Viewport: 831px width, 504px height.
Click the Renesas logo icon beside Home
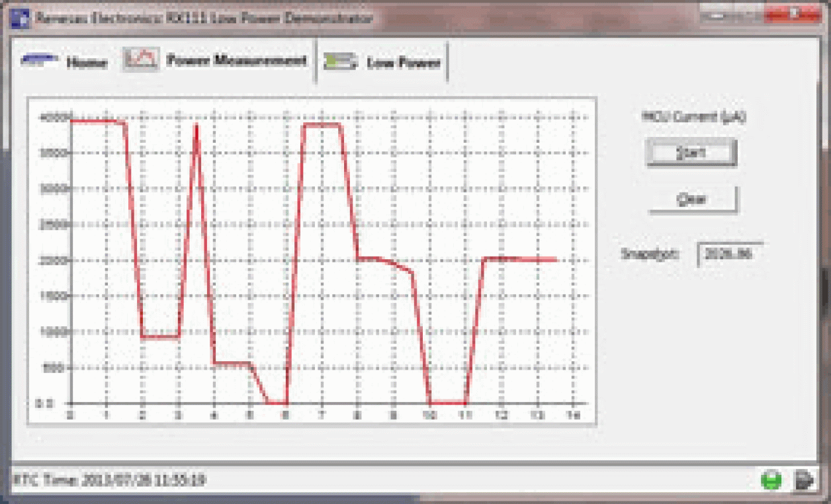coord(42,61)
